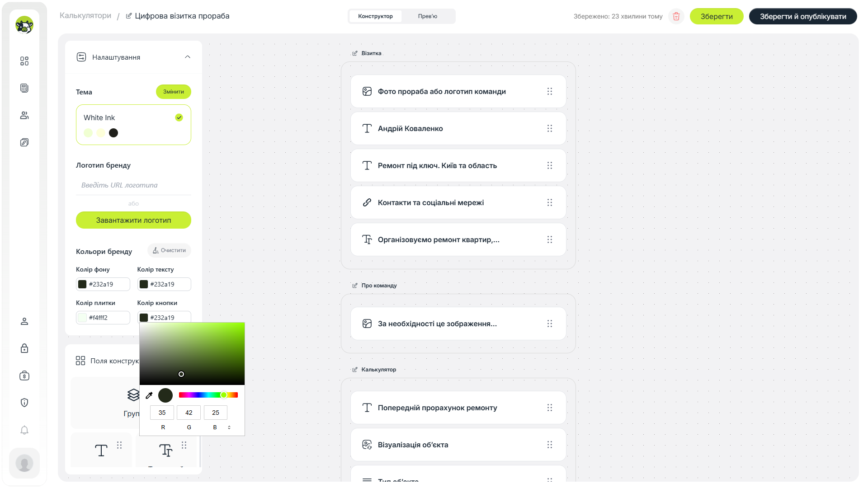Open the Колір фону swatch #232a19
The image size is (868, 488).
click(82, 284)
